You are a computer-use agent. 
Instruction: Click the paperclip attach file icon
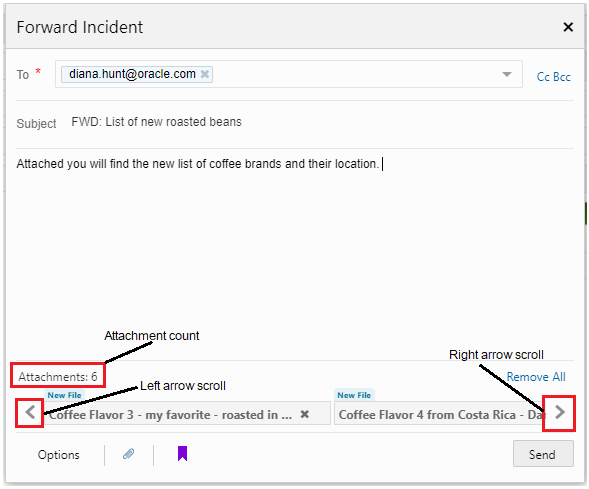click(x=128, y=454)
